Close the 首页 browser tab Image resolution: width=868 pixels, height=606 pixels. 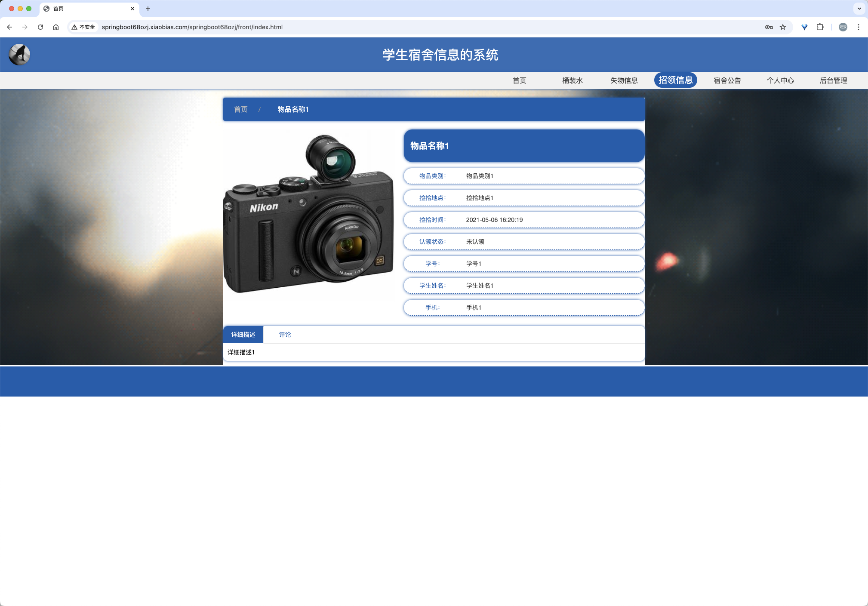click(x=132, y=9)
